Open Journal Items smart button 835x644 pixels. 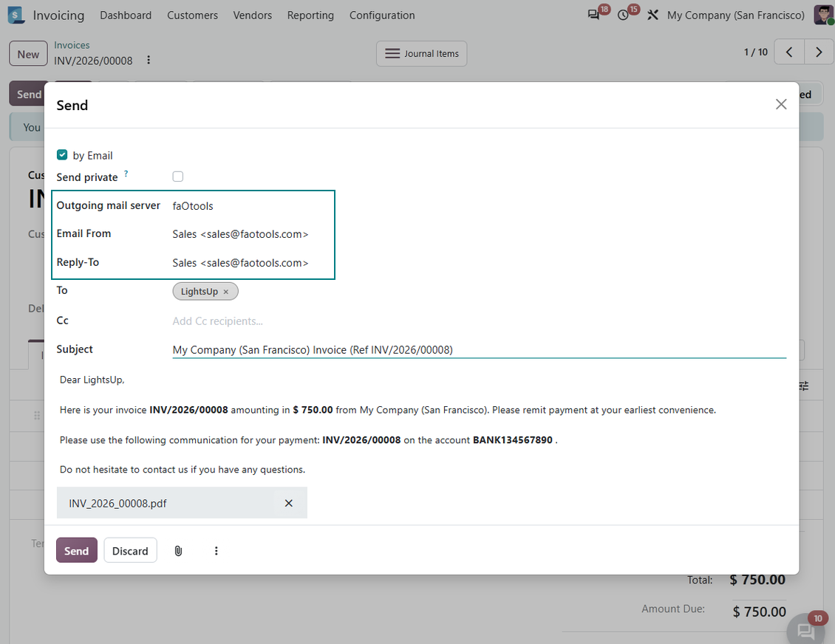(421, 53)
